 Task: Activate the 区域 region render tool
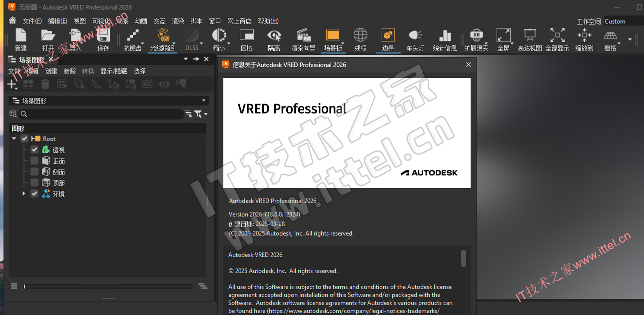tap(247, 40)
